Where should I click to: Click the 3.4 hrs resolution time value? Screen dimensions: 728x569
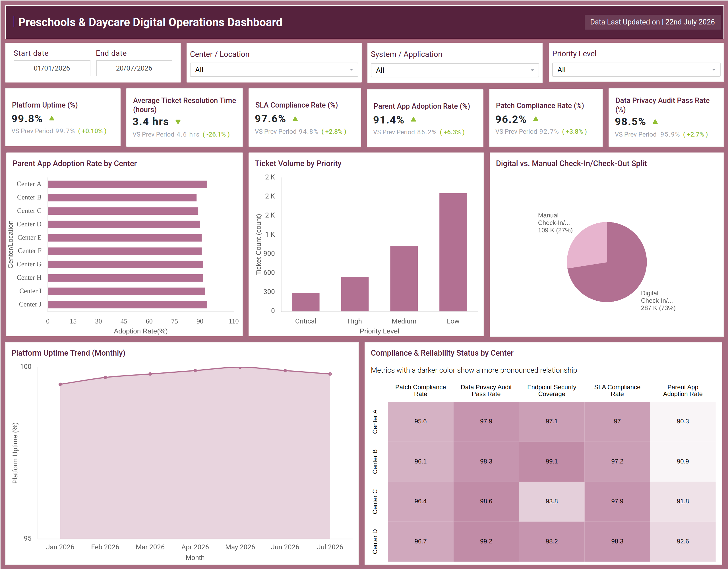point(150,121)
